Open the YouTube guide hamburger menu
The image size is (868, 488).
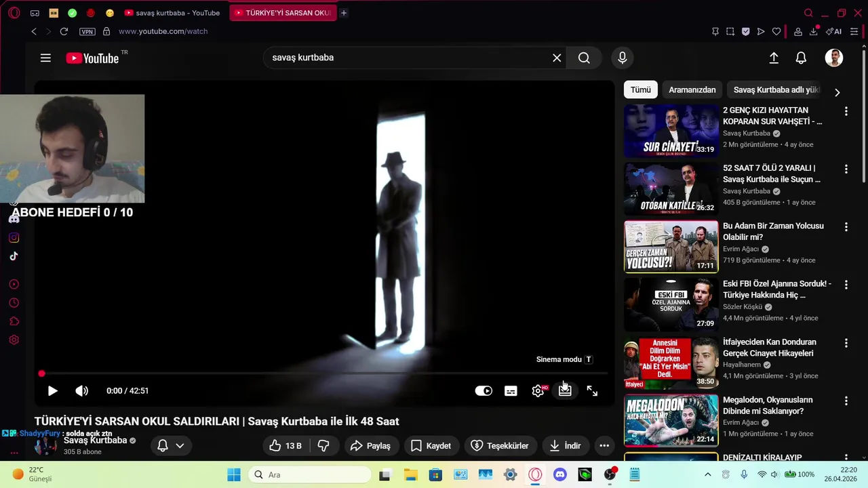click(45, 58)
